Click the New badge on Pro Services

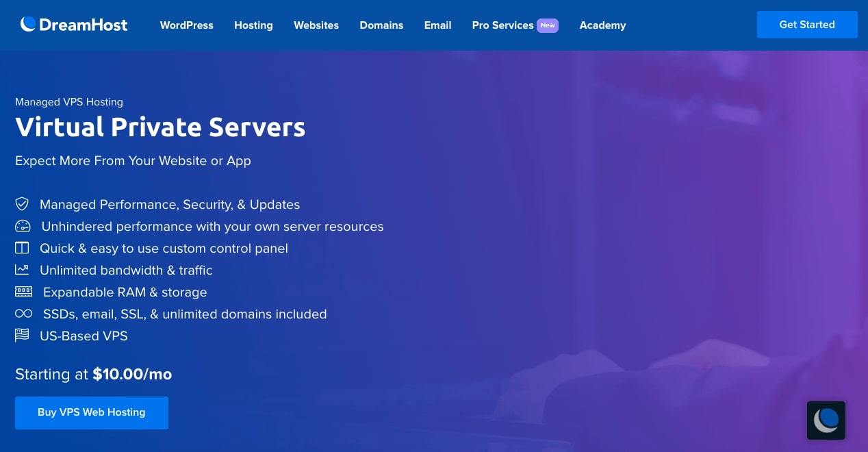tap(548, 25)
